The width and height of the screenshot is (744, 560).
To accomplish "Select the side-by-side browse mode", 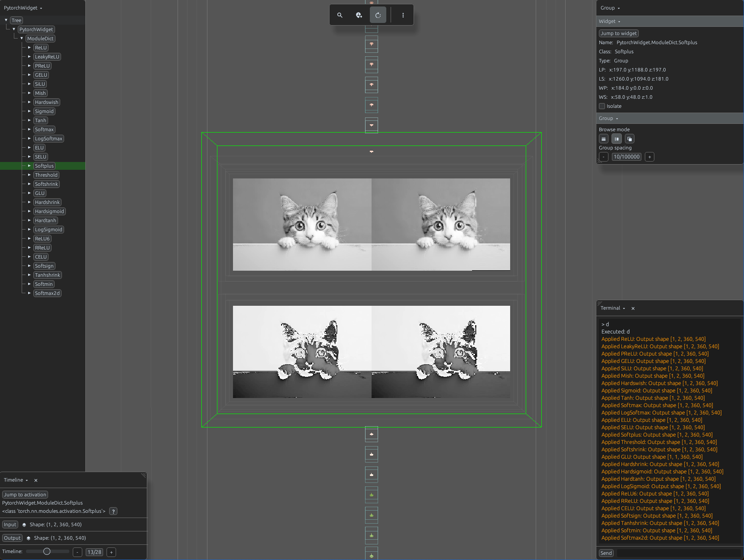I will 617,139.
